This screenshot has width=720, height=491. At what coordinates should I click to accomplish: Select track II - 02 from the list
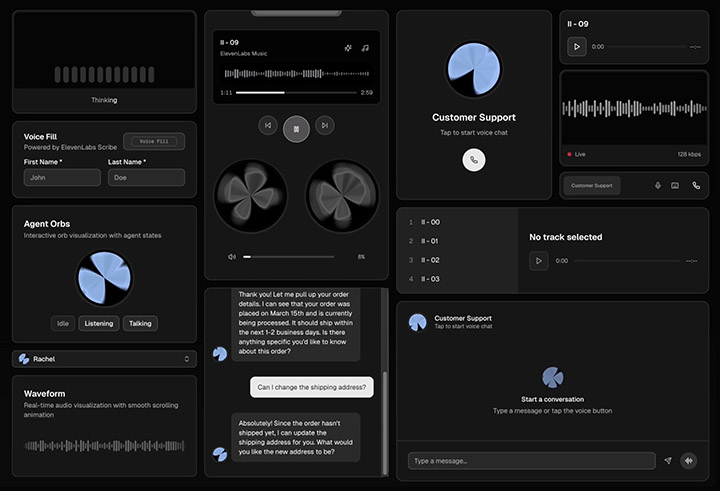[x=430, y=260]
